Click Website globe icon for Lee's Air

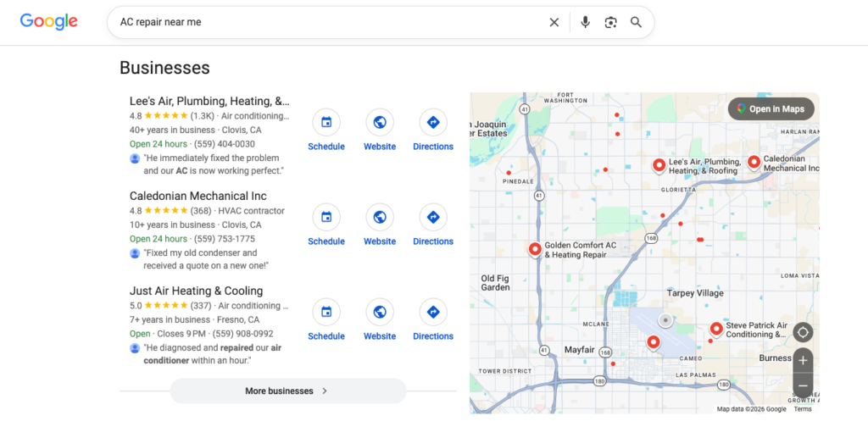point(380,122)
